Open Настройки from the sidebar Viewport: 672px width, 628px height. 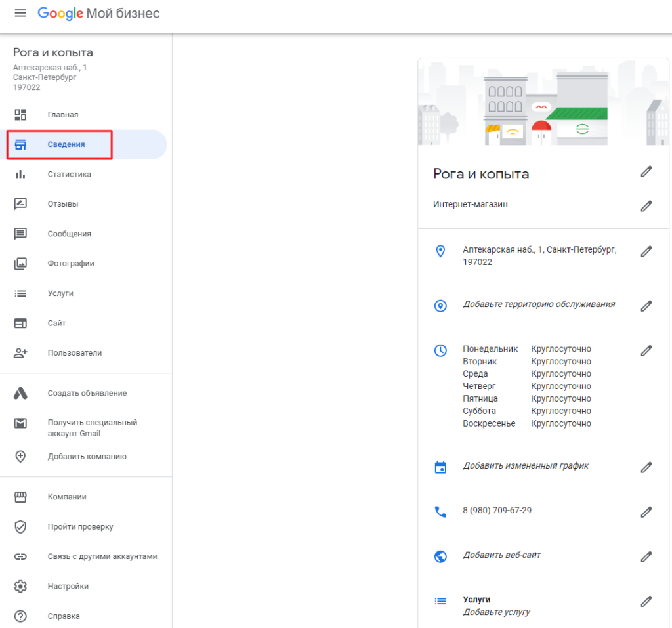[68, 587]
